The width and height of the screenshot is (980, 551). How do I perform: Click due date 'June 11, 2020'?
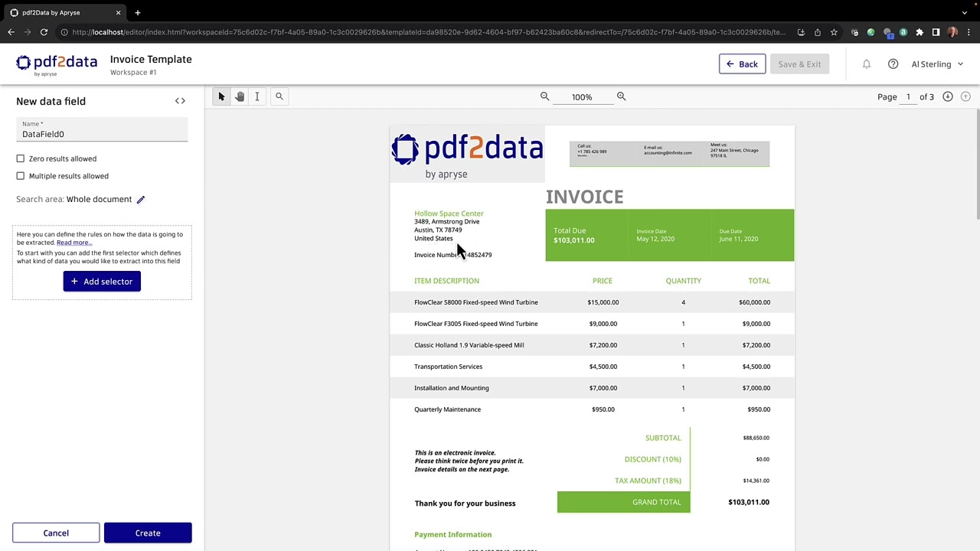click(739, 239)
